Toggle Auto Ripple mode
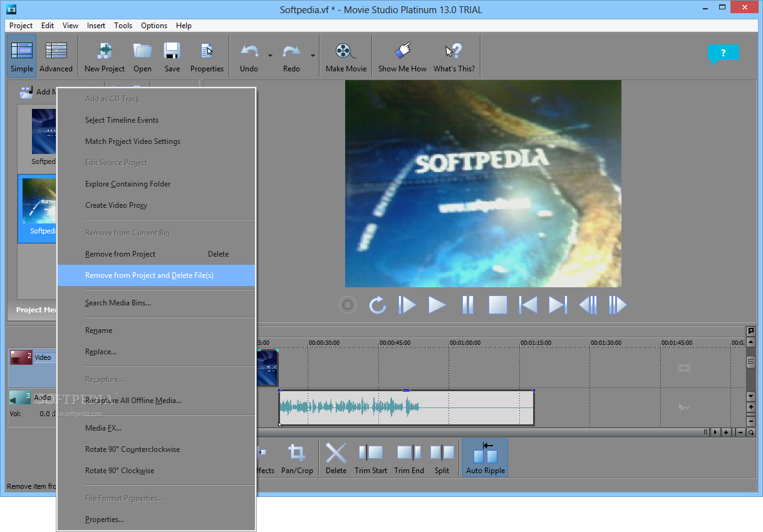Image resolution: width=763 pixels, height=532 pixels. 485,458
